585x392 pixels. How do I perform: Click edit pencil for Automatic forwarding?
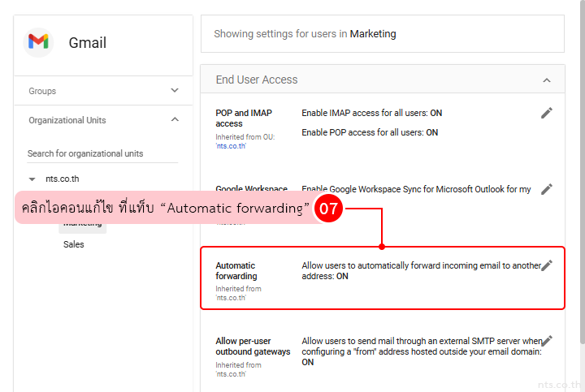click(x=547, y=265)
